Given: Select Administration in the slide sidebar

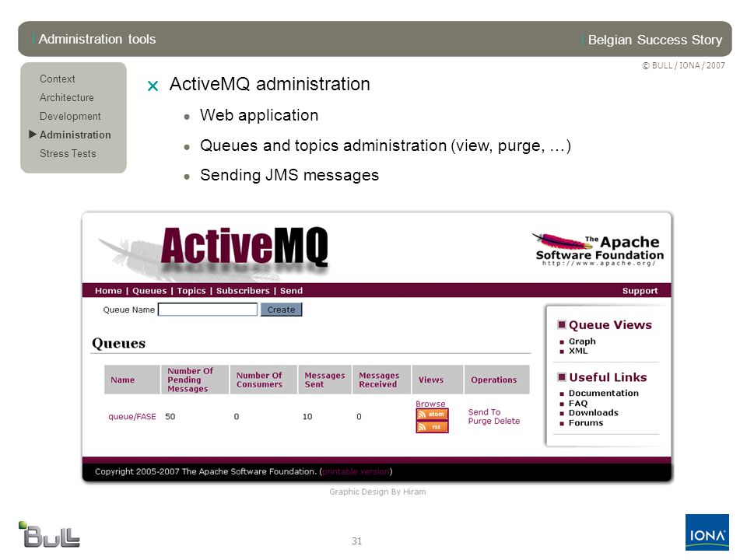Looking at the screenshot, I should (x=75, y=135).
